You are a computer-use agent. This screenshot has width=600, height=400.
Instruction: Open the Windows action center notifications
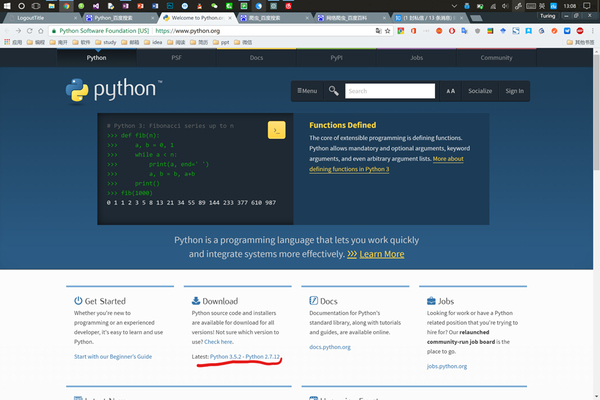(587, 6)
